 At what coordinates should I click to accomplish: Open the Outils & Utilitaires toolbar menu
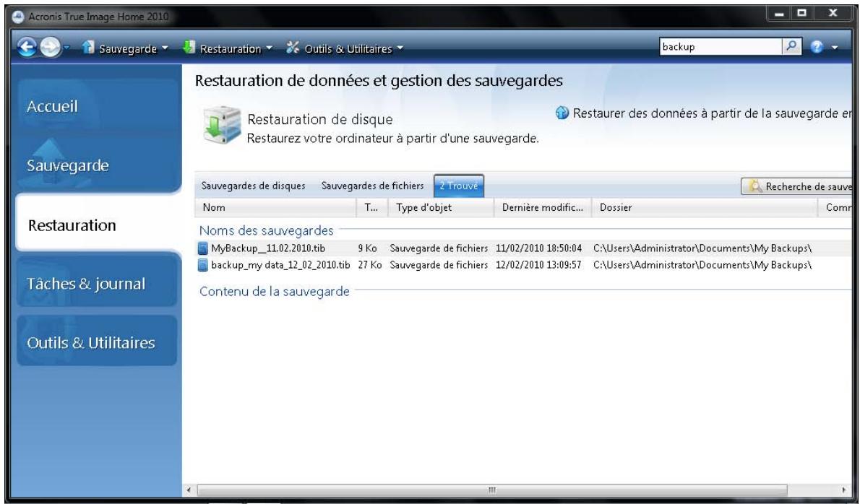(353, 49)
